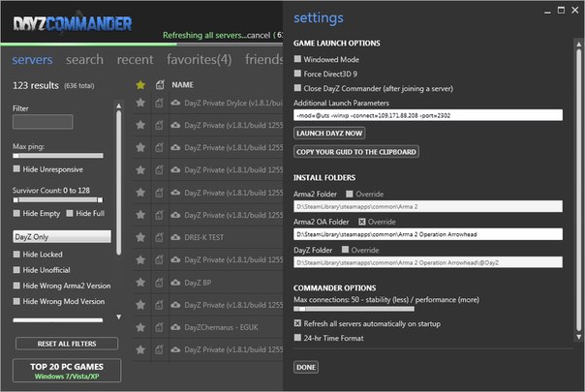Enable Hide Wrong Mod Version

16,301
